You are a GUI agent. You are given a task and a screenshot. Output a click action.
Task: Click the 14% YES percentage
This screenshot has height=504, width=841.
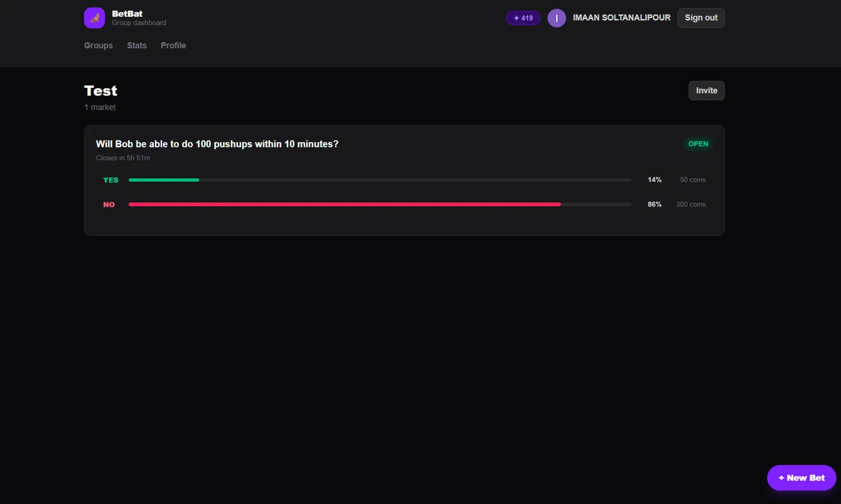[x=654, y=180]
